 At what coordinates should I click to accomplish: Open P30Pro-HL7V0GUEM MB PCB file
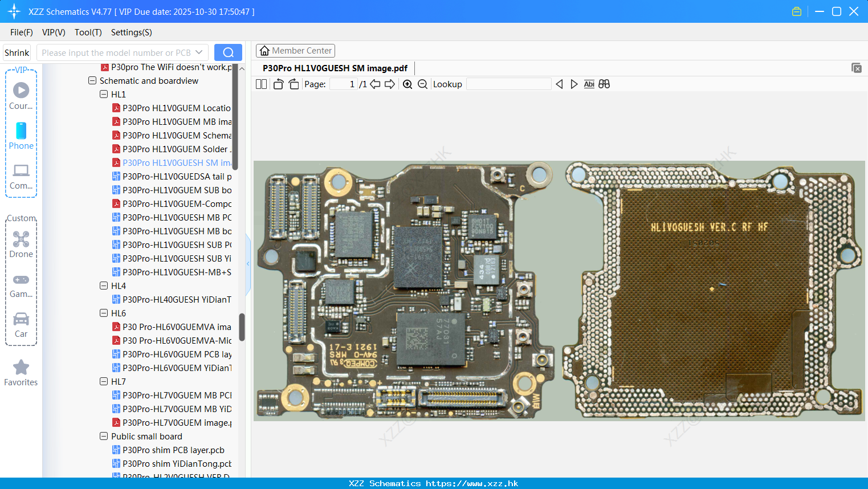172,396
